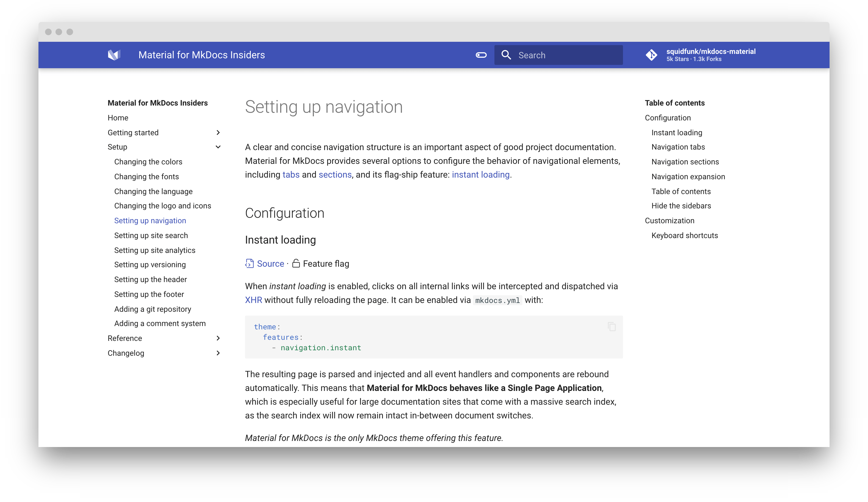Expand the Reference section chevron
Viewport: 868px width, 502px height.
(218, 338)
